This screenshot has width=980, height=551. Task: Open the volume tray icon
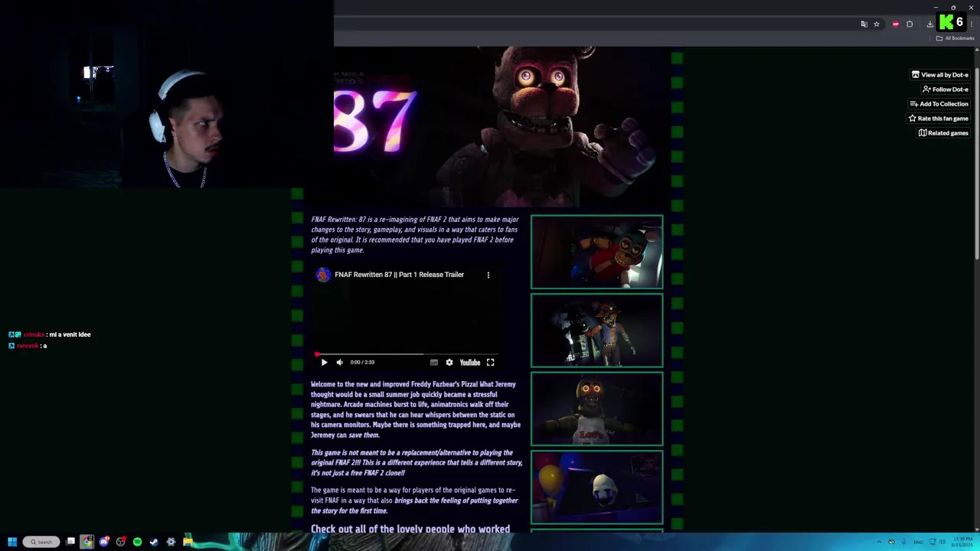click(x=942, y=542)
